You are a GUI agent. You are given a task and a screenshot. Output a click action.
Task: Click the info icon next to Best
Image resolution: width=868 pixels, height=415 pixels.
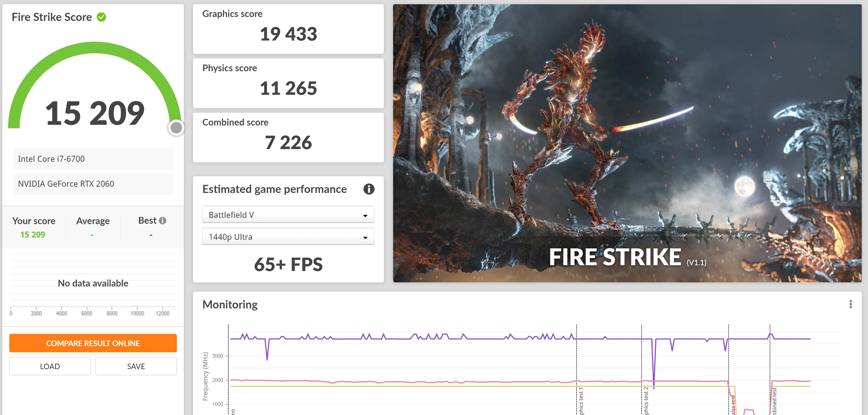click(x=162, y=221)
